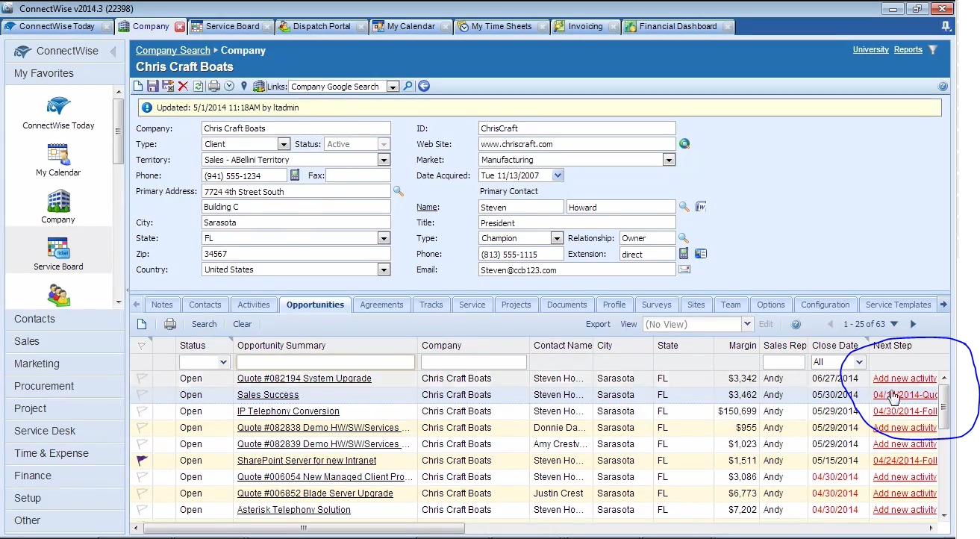980x539 pixels.
Task: Expand the Territory dropdown
Action: pos(384,160)
